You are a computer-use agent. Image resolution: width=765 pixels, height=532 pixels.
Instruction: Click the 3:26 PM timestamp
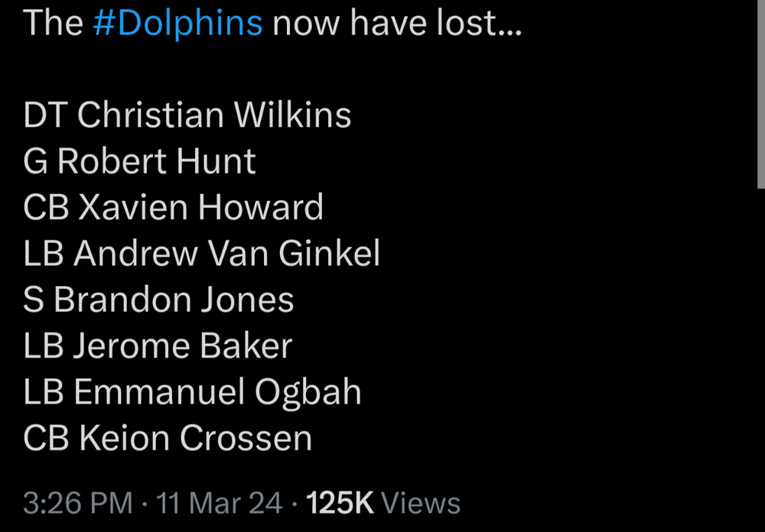click(x=77, y=503)
